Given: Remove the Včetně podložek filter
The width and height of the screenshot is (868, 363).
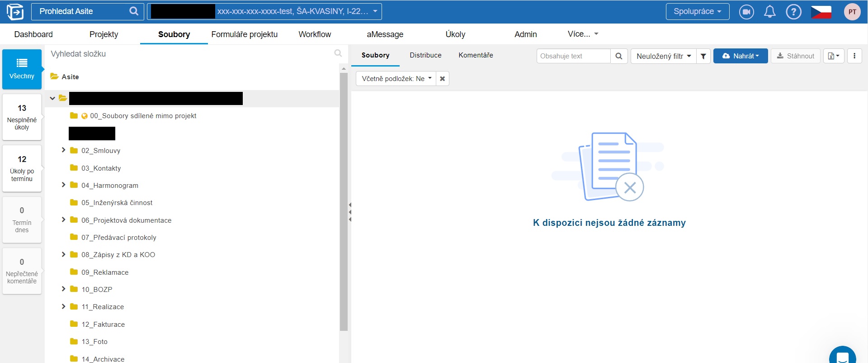Looking at the screenshot, I should (443, 79).
